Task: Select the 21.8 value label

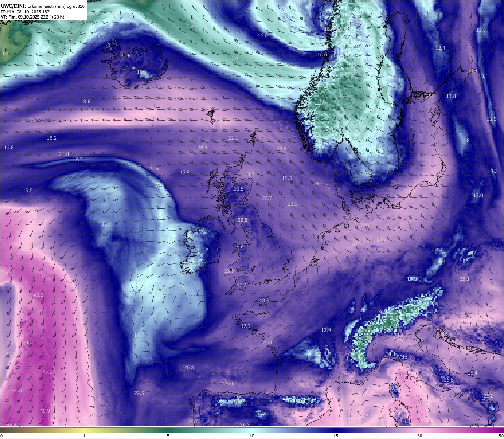Action: tap(64, 154)
